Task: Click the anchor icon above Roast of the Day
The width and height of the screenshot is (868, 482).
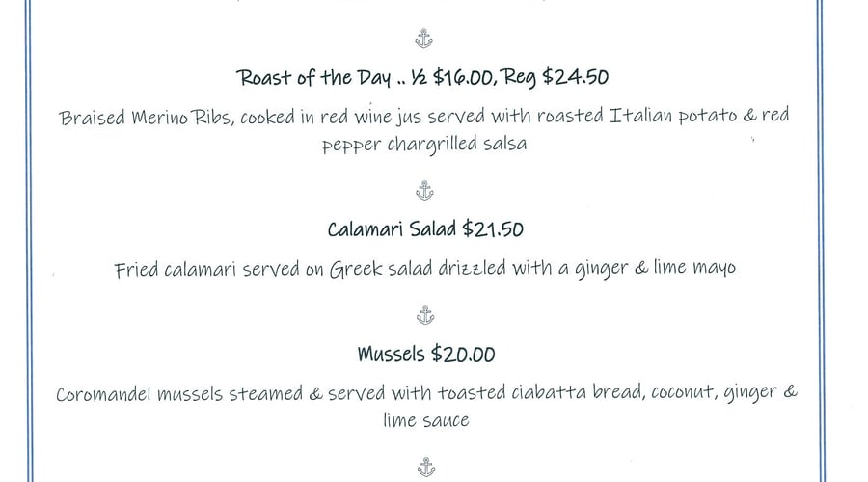Action: click(x=424, y=39)
